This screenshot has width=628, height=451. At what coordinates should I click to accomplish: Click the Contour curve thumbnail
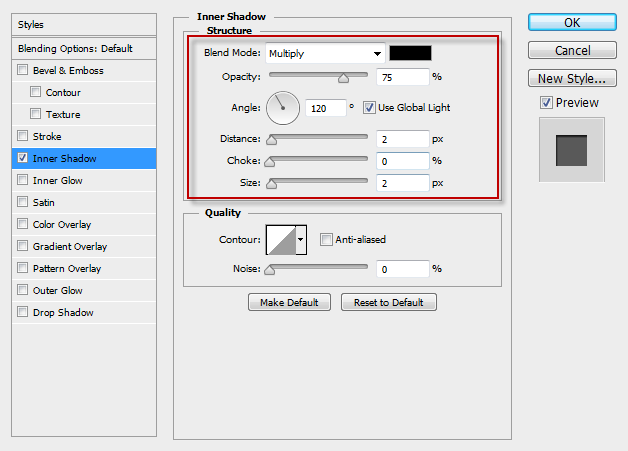pos(281,240)
